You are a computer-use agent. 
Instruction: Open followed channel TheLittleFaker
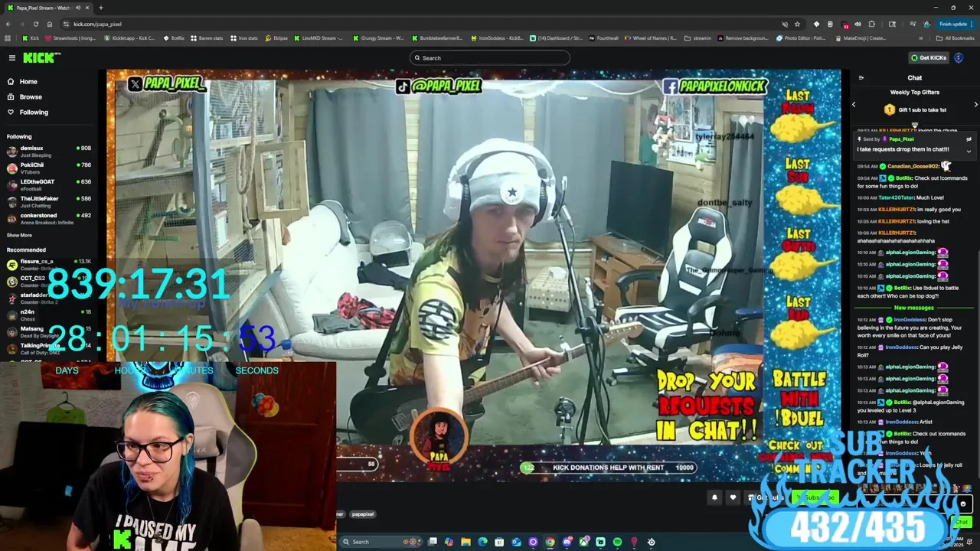(49, 201)
